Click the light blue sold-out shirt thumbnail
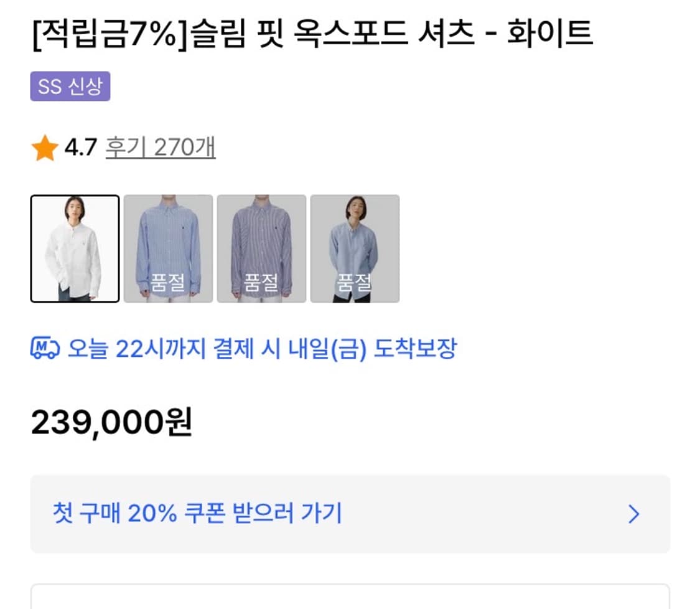The width and height of the screenshot is (700, 609). (355, 248)
